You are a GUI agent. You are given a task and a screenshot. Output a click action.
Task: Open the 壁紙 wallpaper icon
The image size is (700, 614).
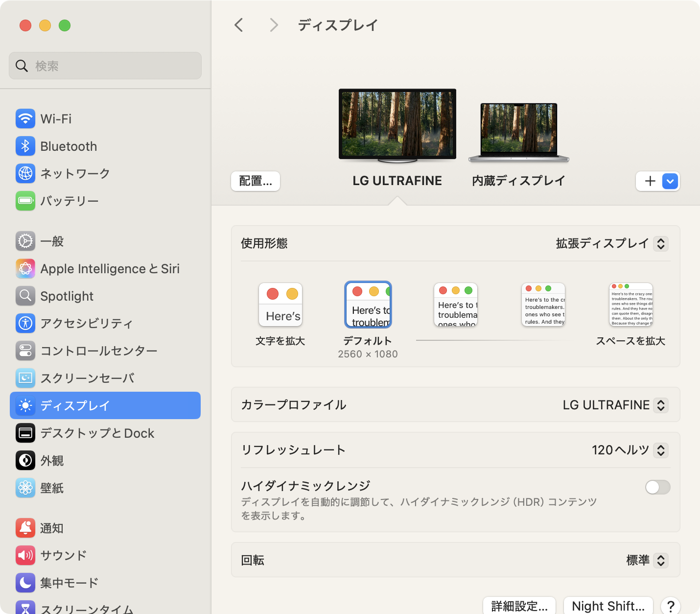(25, 488)
